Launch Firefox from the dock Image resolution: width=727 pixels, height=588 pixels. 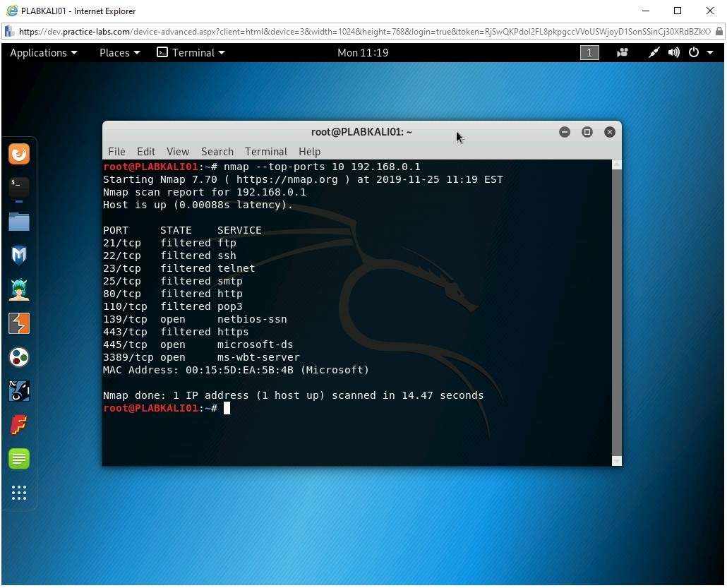click(19, 153)
